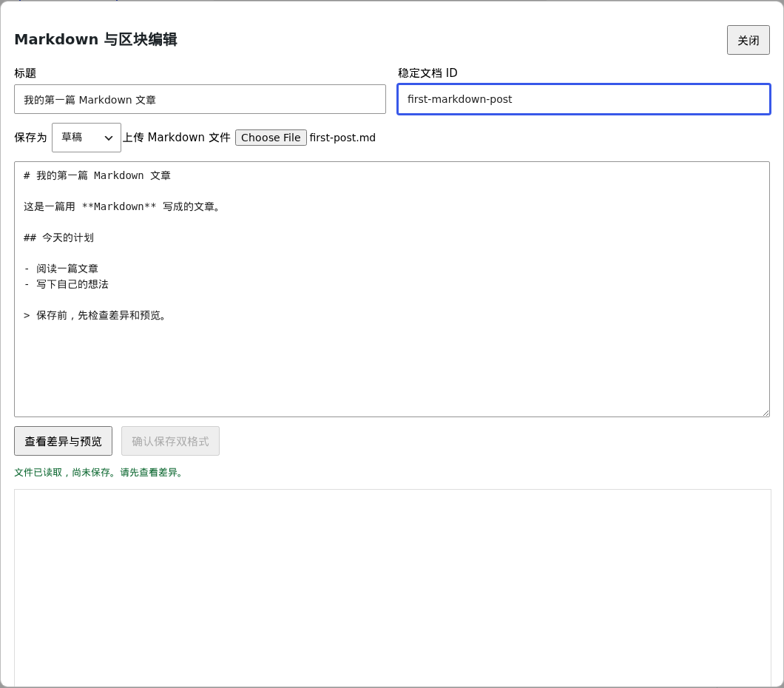Click into the Markdown content textarea
The height and width of the screenshot is (688, 784).
click(392, 289)
